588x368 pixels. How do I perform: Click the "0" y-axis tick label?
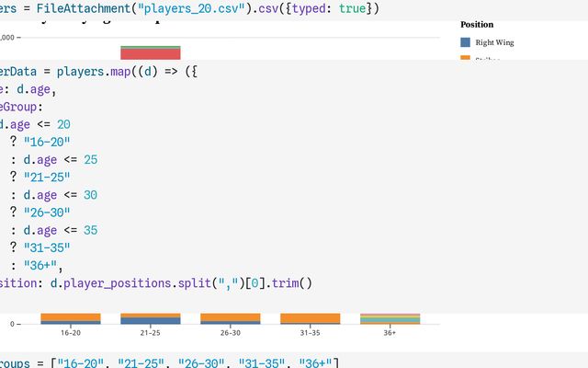(x=12, y=324)
